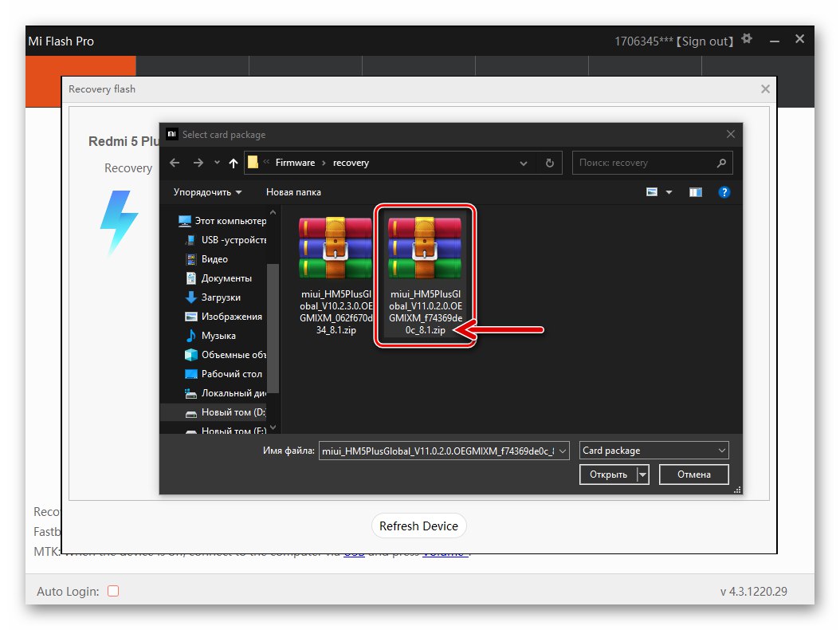This screenshot has height=630, width=840.
Task: Click the Отмена button
Action: [x=693, y=474]
